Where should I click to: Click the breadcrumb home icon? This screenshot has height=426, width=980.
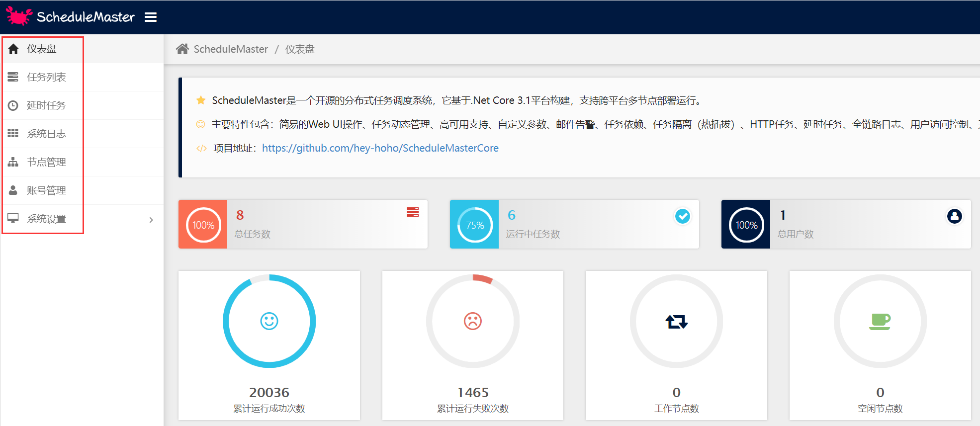(x=182, y=49)
